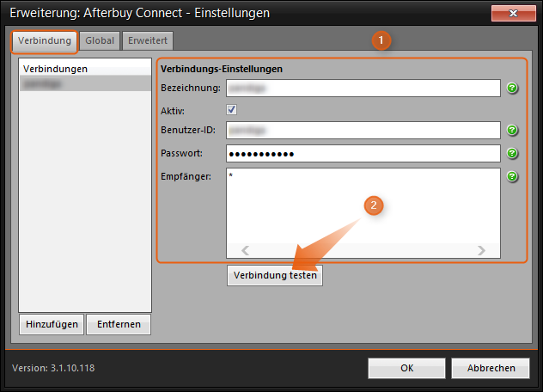Screen dimensions: 543x392
Task: Click the right scroll arrow in Empfänger box
Action: point(481,250)
